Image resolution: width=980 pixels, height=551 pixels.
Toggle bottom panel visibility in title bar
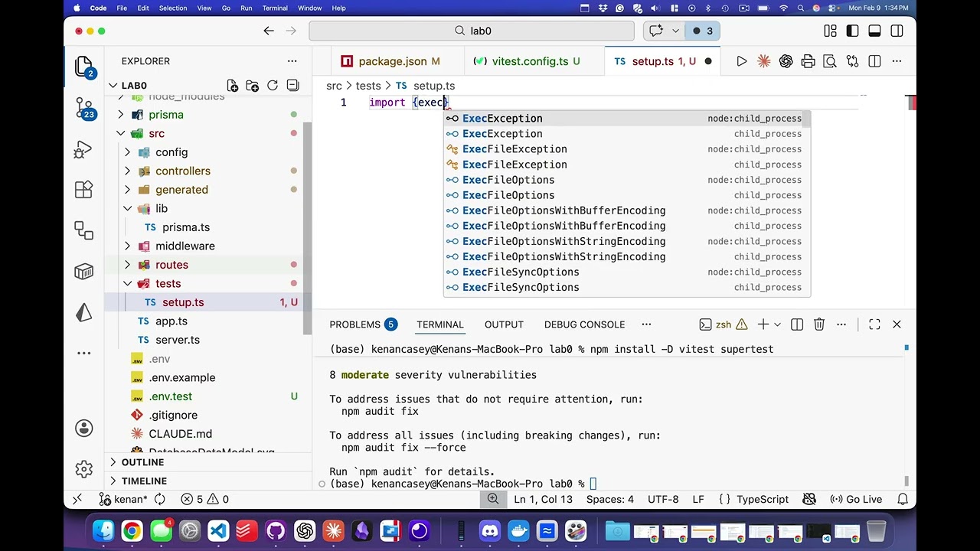tap(874, 31)
